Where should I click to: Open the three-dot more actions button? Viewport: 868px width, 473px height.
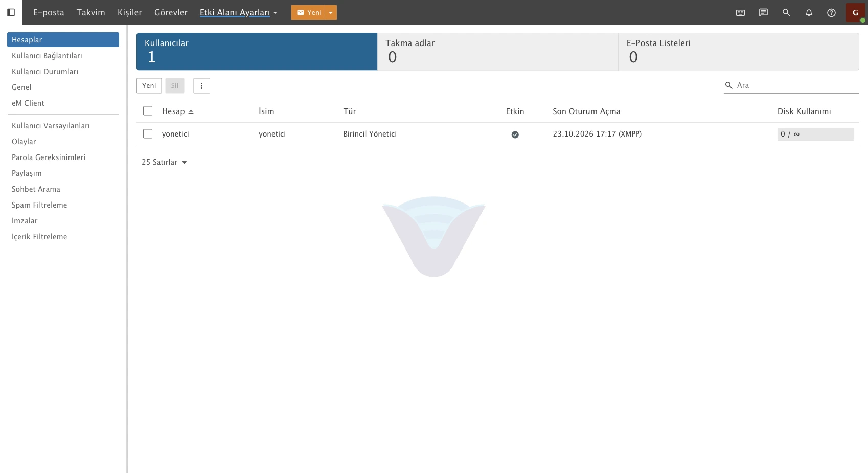(x=201, y=86)
